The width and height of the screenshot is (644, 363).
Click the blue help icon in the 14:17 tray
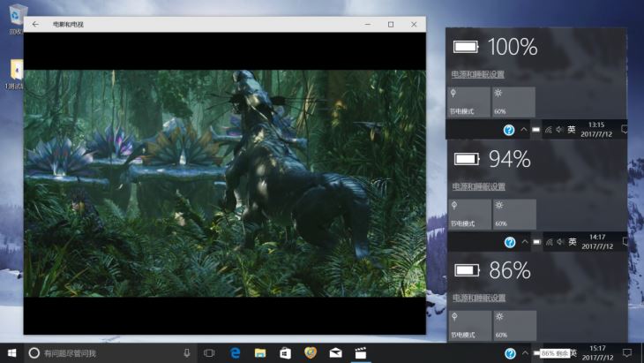pos(510,242)
